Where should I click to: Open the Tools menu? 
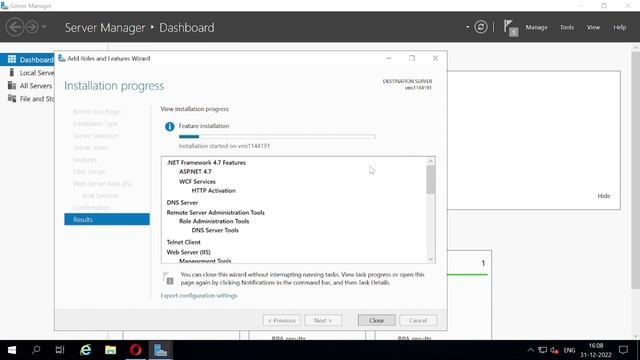click(x=567, y=27)
